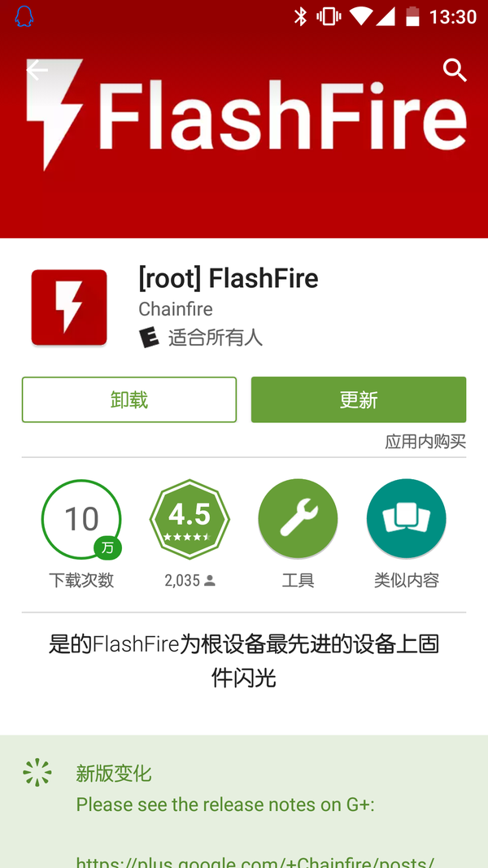Screen dimensions: 488x868
Task: Expand the 新版变化 what's new section
Action: pos(113,774)
